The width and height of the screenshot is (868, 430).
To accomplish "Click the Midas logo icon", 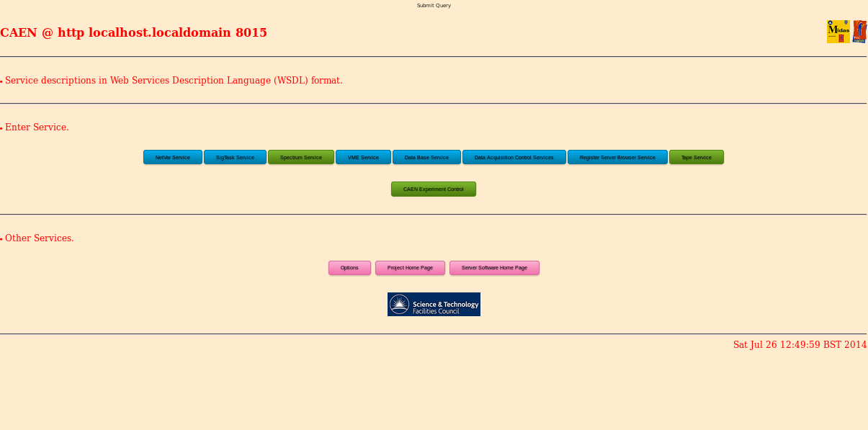I will coord(838,32).
